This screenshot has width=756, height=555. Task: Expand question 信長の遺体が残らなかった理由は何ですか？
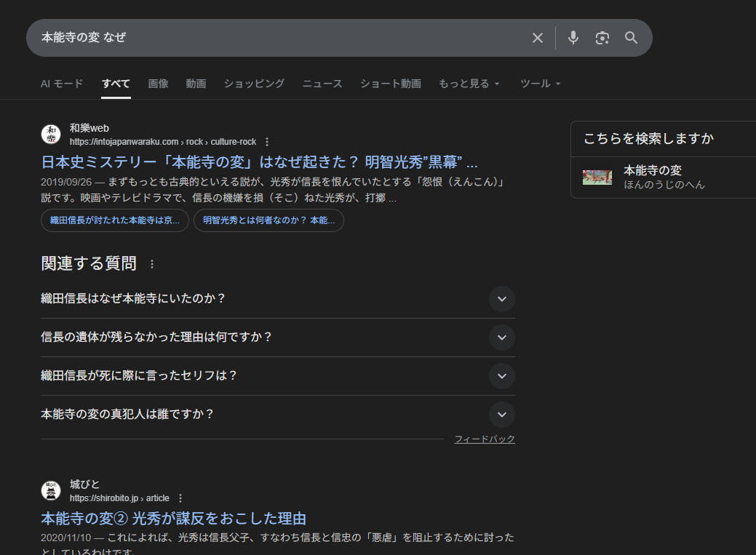coord(501,338)
